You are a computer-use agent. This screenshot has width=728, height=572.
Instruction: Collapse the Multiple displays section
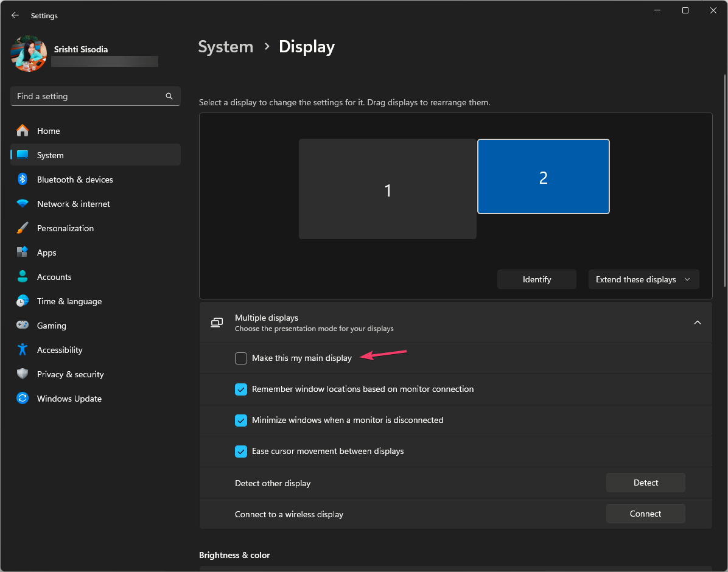click(698, 323)
